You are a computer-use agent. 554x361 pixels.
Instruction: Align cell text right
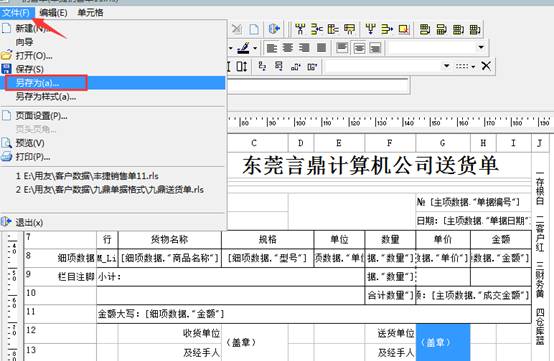(x=305, y=48)
